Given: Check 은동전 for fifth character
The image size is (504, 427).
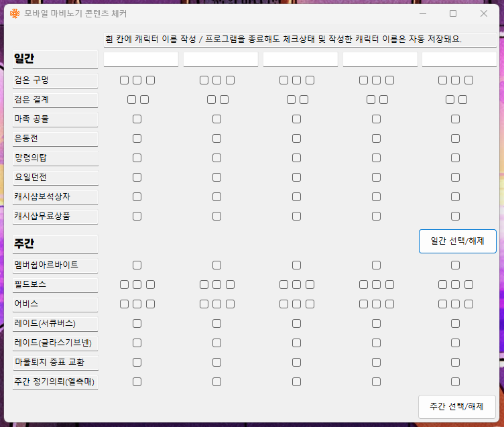Looking at the screenshot, I should 456,139.
